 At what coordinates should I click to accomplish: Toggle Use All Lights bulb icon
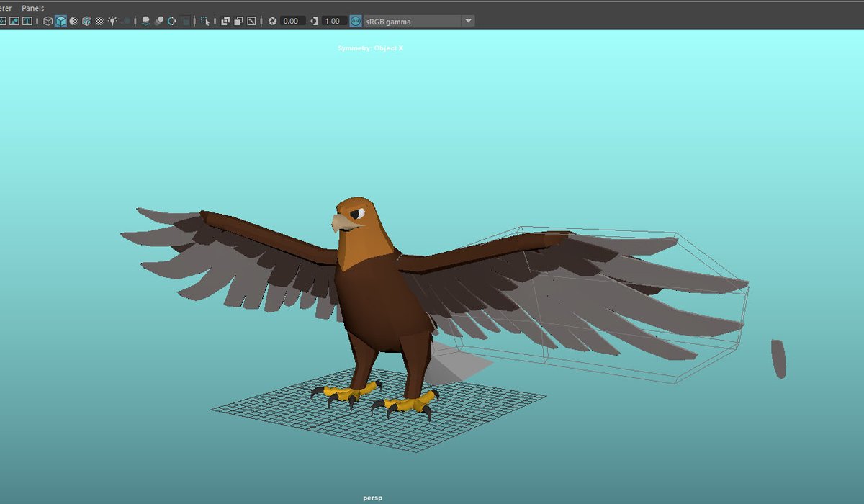pos(112,21)
